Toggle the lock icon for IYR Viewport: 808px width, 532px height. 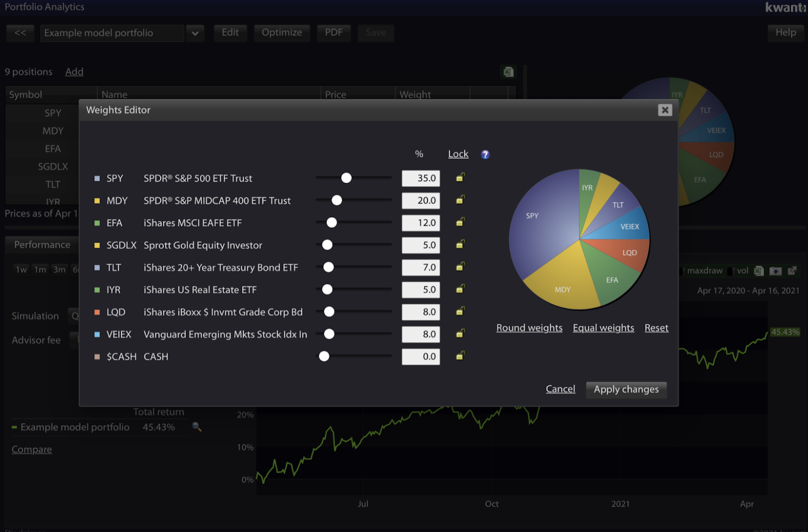pos(460,289)
